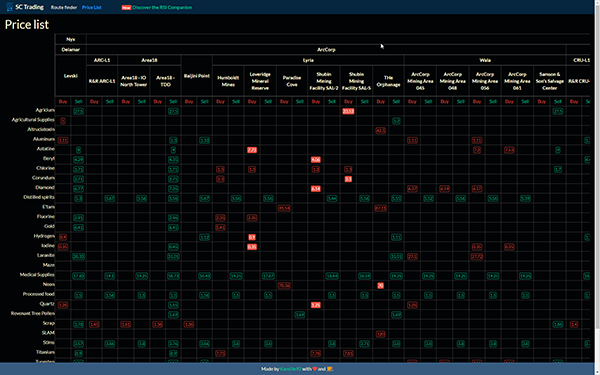Click the red New badge in header

[126, 8]
